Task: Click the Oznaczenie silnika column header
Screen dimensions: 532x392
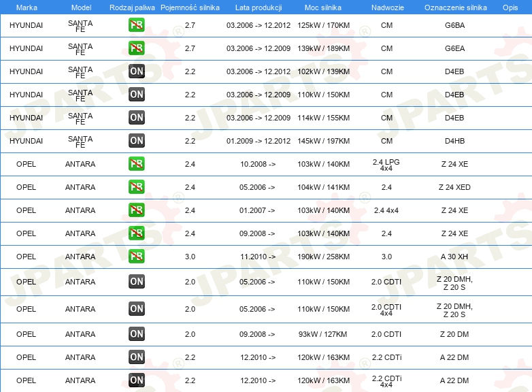Action: tap(455, 7)
